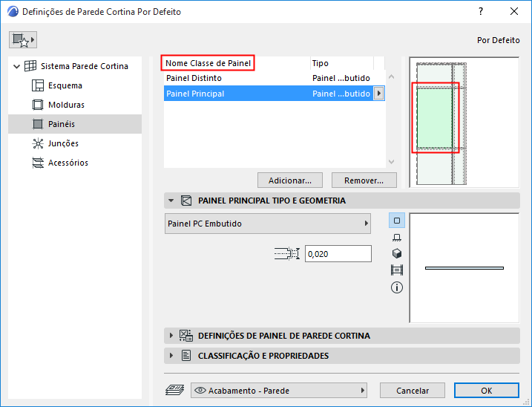This screenshot has height=407, width=532.
Task: Click the Sistema Parede Cortina grid icon
Action: pos(30,66)
